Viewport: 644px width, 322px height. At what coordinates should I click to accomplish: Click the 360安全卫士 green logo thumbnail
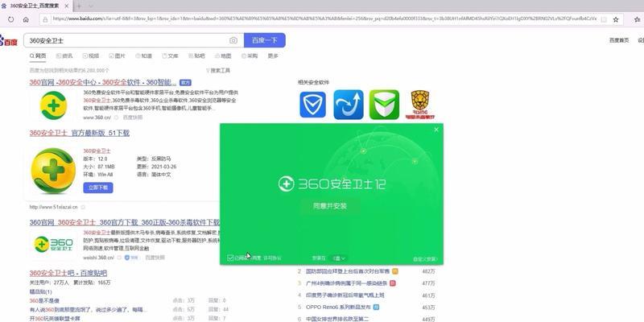(53, 244)
